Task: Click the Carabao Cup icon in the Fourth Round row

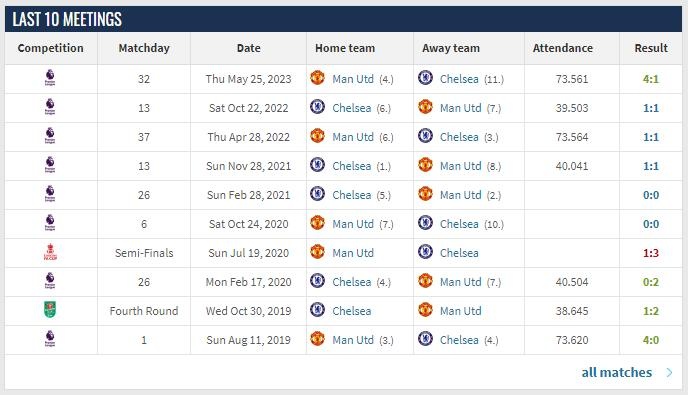Action: coord(50,310)
